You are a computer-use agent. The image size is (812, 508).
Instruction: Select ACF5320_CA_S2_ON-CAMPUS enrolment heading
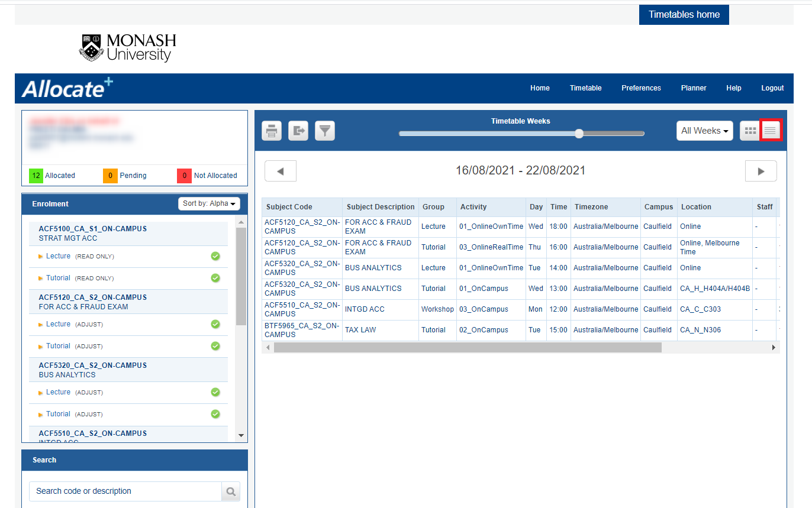click(x=93, y=365)
